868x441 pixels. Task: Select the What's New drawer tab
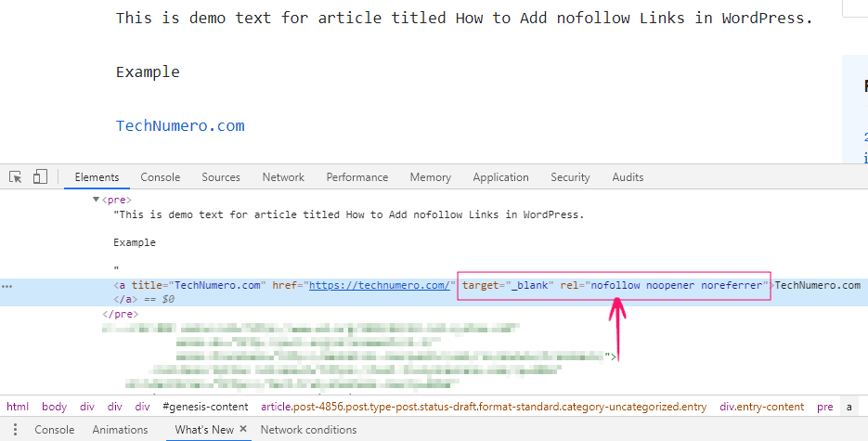coord(204,429)
